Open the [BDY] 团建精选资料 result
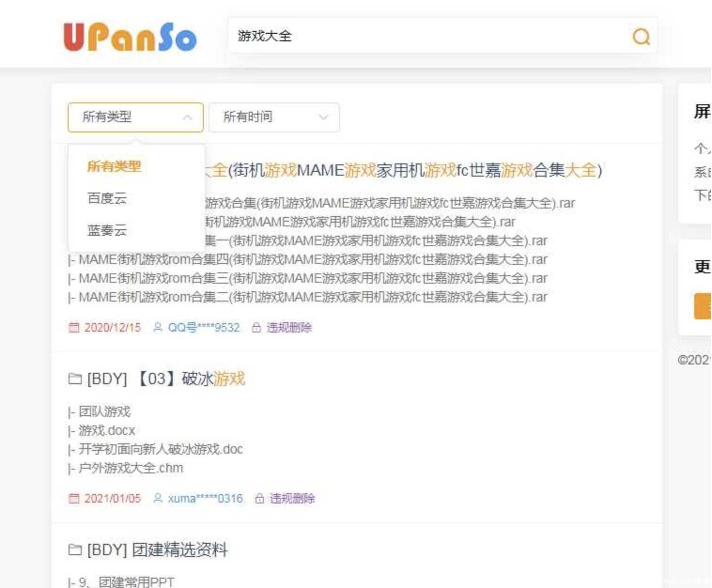712x588 pixels. pos(157,549)
